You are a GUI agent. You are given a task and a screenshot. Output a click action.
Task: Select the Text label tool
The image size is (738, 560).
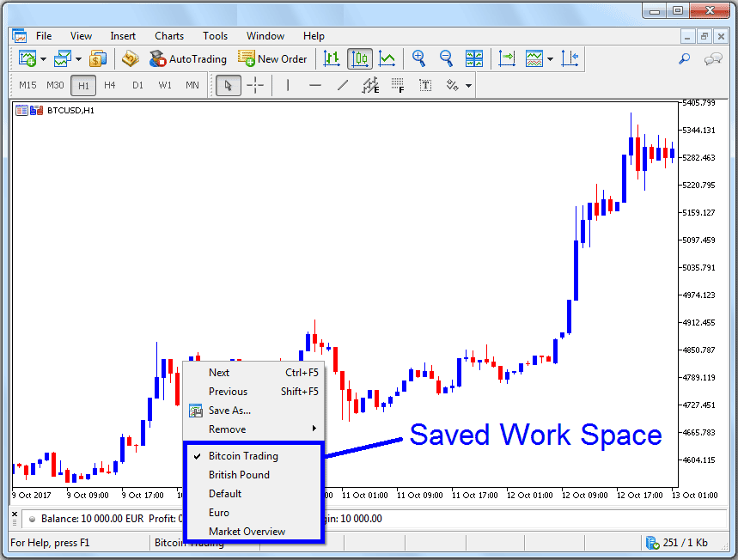pyautogui.click(x=424, y=85)
